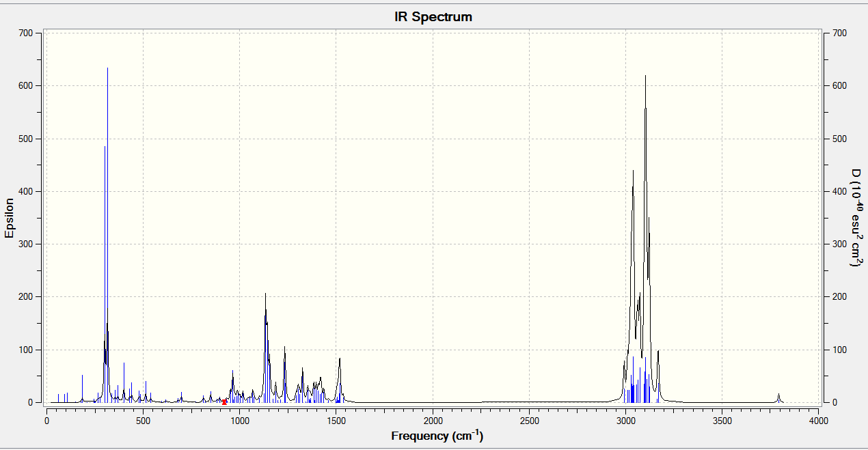The height and width of the screenshot is (450, 868).
Task: Click the Frequency (cm-1) axis label
Action: point(437,435)
